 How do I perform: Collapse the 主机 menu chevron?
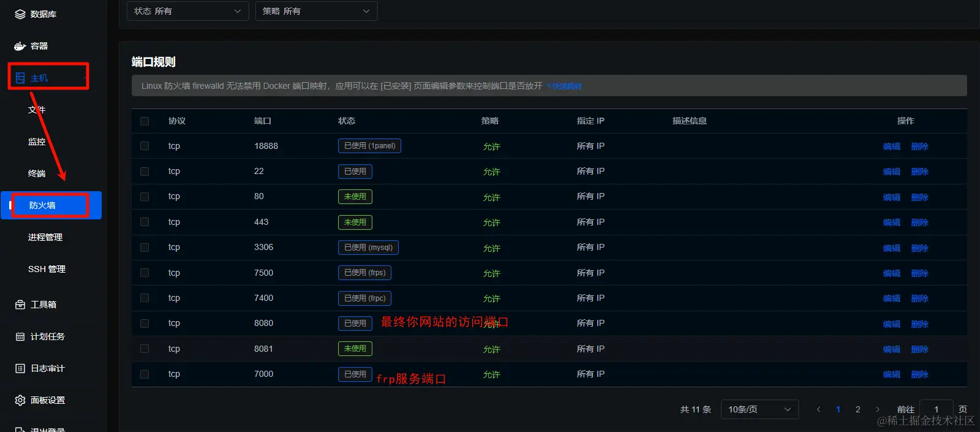point(85,78)
